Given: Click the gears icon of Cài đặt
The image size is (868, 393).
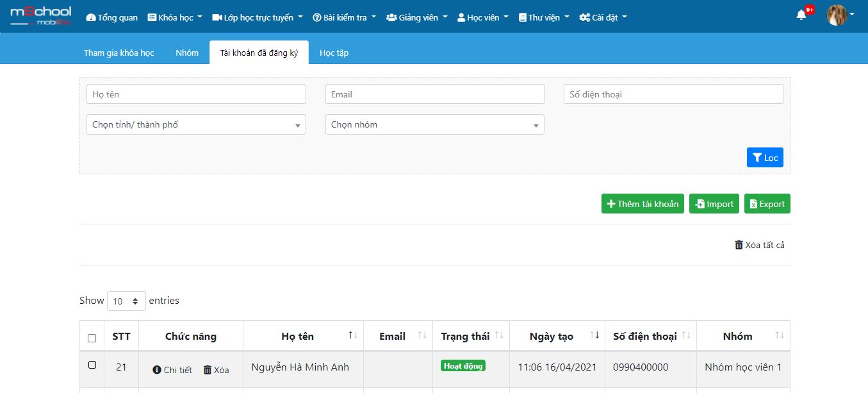Looking at the screenshot, I should [x=584, y=17].
